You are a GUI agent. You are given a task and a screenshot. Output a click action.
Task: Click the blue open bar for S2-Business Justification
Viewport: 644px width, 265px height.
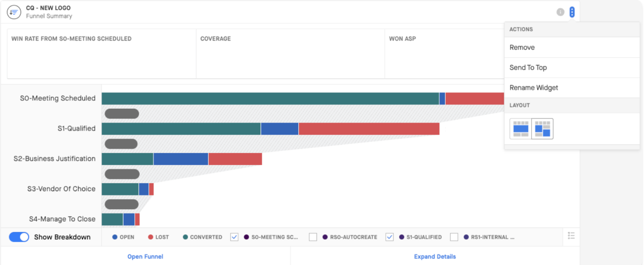(181, 159)
